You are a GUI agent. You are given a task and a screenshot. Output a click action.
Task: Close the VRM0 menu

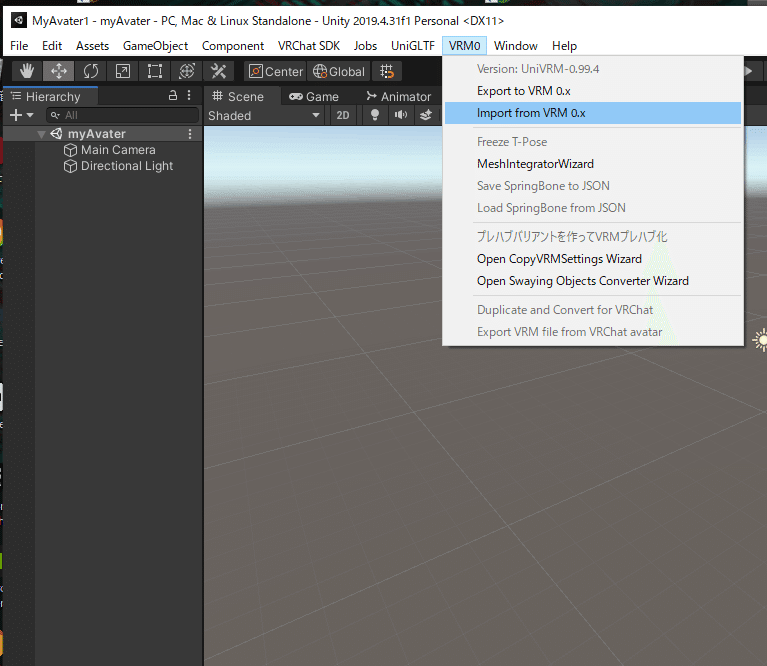pos(464,45)
